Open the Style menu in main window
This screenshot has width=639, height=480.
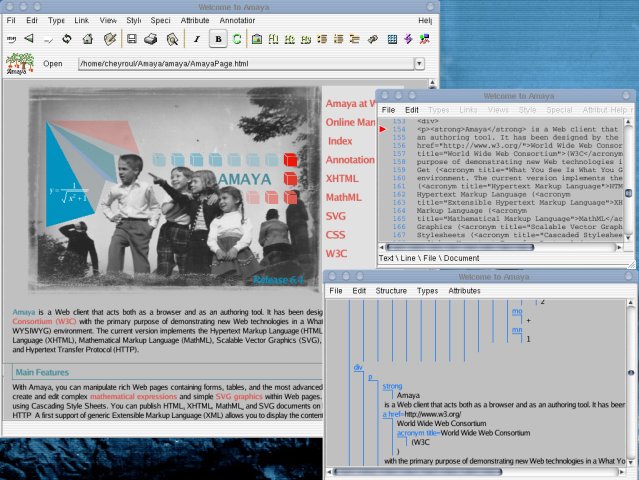coord(134,20)
